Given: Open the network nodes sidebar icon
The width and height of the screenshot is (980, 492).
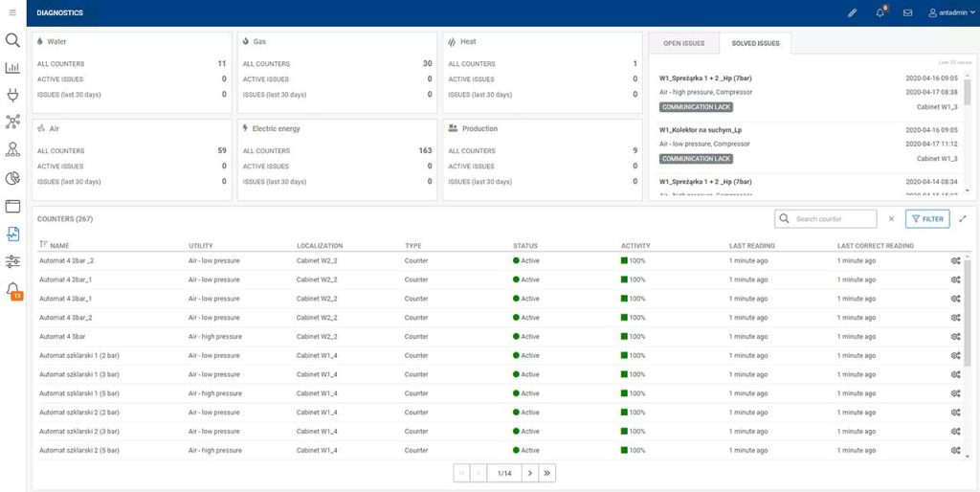Looking at the screenshot, I should pyautogui.click(x=12, y=122).
